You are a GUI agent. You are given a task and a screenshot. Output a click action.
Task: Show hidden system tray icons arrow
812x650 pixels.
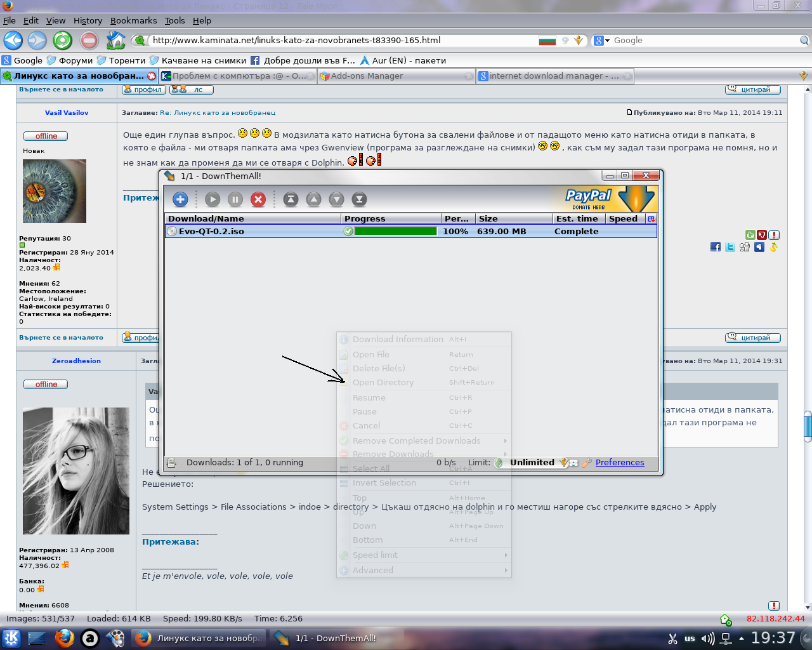pyautogui.click(x=741, y=639)
